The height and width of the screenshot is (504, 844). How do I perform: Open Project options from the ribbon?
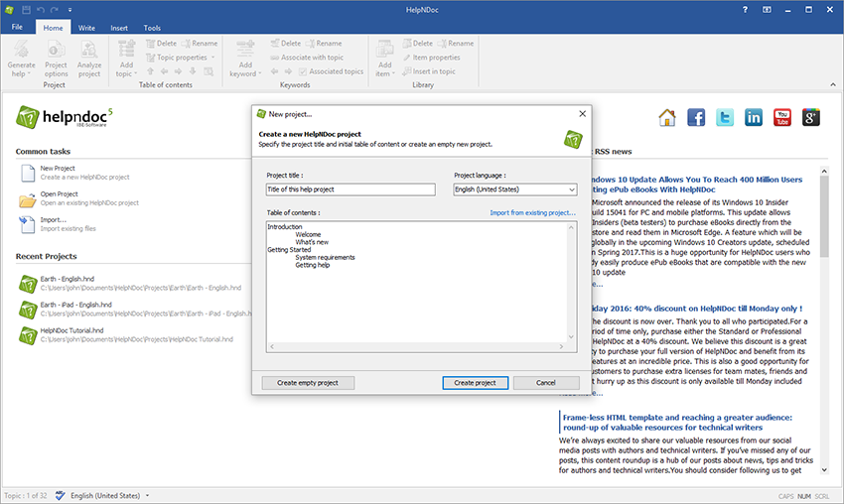(56, 52)
